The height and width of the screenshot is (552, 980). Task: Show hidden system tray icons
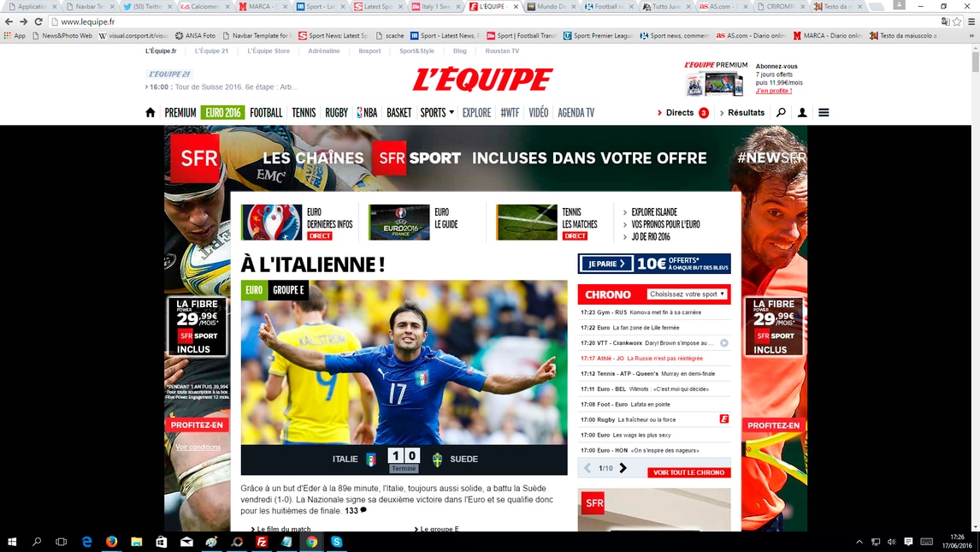(859, 542)
